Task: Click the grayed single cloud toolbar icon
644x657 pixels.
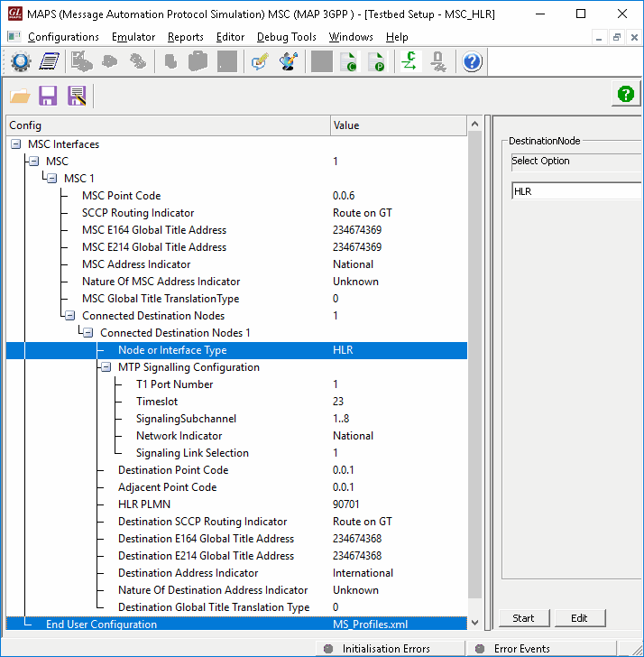Action: click(110, 61)
